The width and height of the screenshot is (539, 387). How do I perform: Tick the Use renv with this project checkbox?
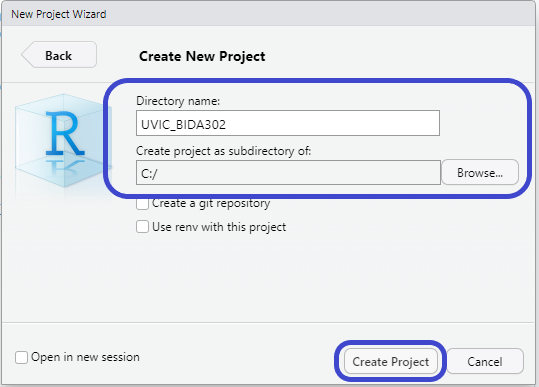(x=142, y=227)
